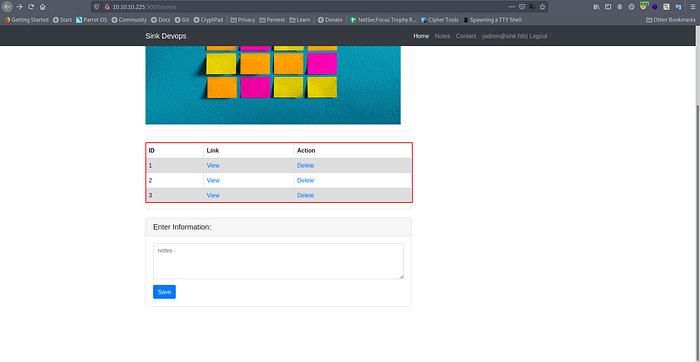Screen dimensions: 700x362
Task: Open the Library icon in the toolbar
Action: [x=596, y=7]
